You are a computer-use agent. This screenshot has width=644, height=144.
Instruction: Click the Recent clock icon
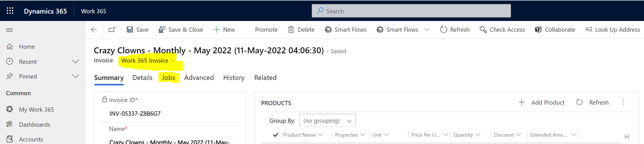[x=10, y=62]
